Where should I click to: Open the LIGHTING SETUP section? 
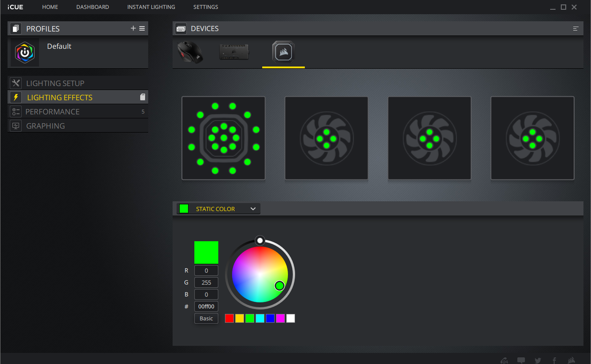[78, 83]
